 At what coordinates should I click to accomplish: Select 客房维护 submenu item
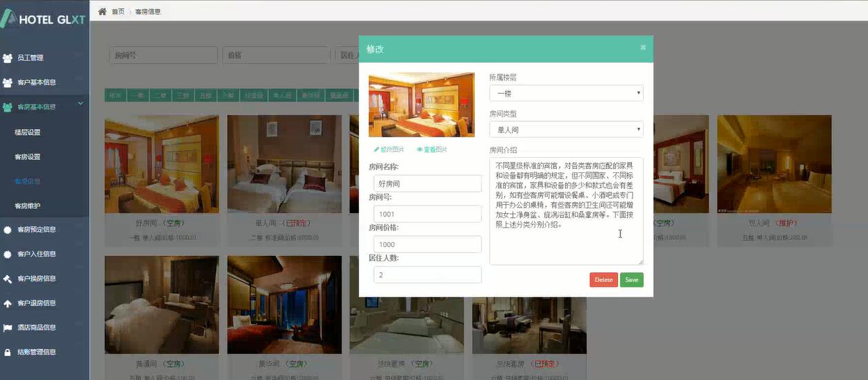pyautogui.click(x=28, y=206)
